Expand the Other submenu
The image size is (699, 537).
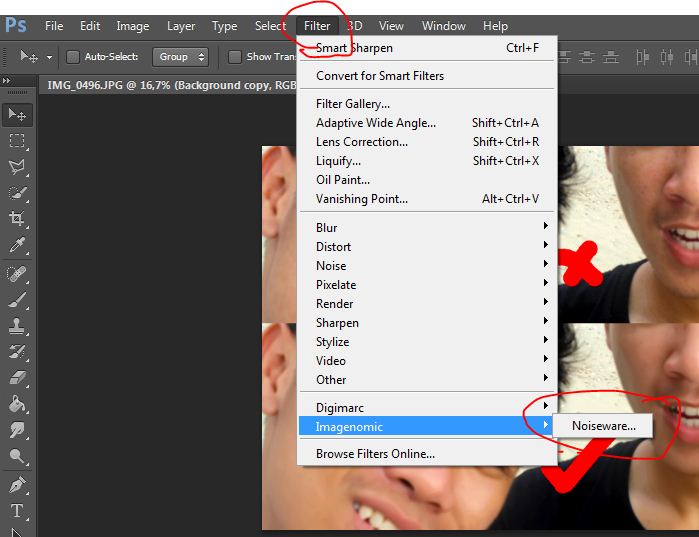pyautogui.click(x=428, y=380)
